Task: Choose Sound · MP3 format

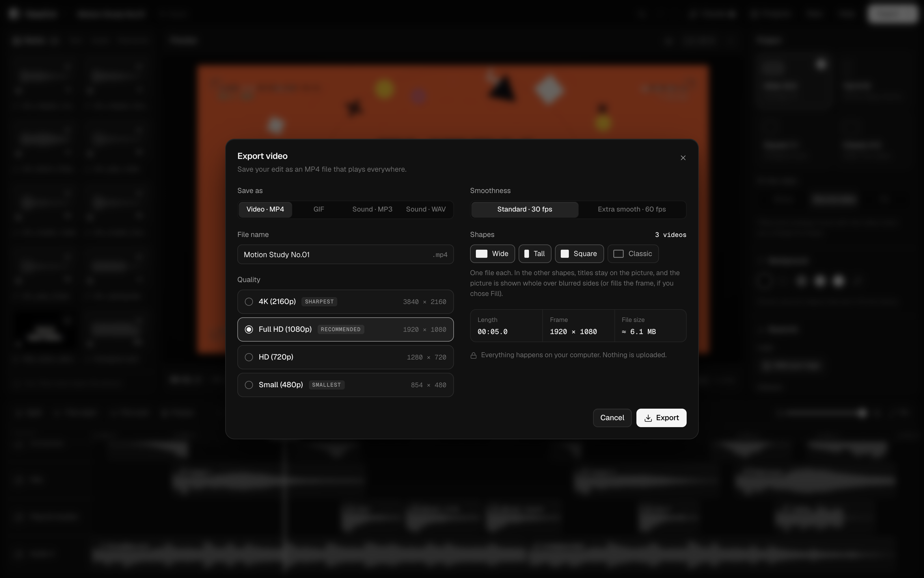Action: tap(372, 210)
